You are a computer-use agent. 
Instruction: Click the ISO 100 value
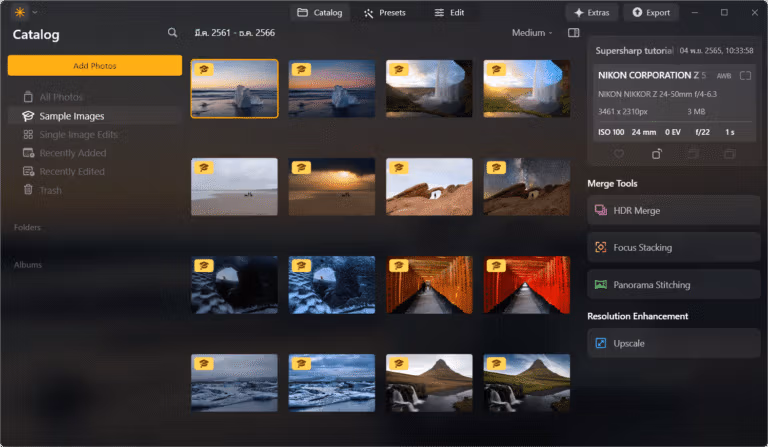[611, 132]
